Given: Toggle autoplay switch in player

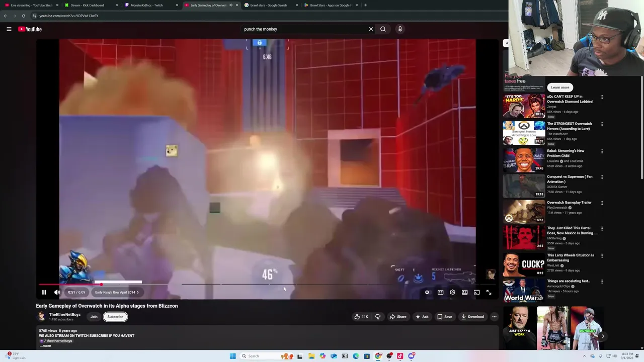Looking at the screenshot, I should click(x=427, y=292).
